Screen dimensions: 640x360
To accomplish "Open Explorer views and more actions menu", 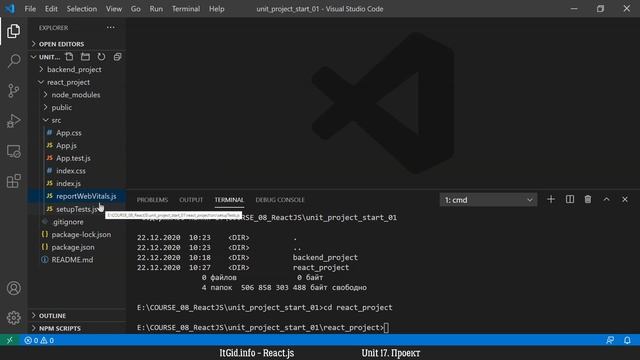I will pos(111,27).
